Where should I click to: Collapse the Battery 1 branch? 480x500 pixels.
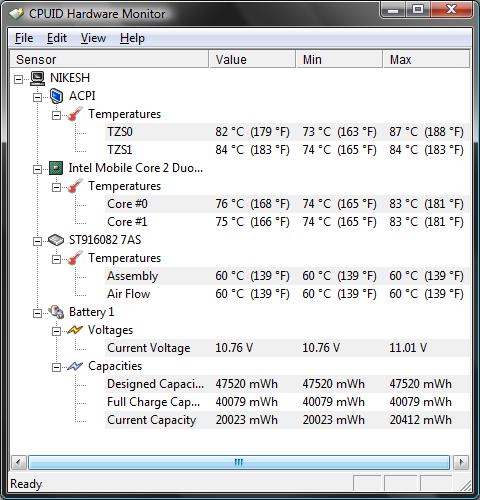[38, 313]
